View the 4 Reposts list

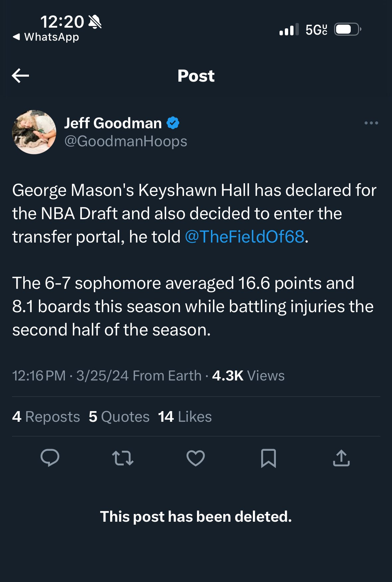pos(46,417)
